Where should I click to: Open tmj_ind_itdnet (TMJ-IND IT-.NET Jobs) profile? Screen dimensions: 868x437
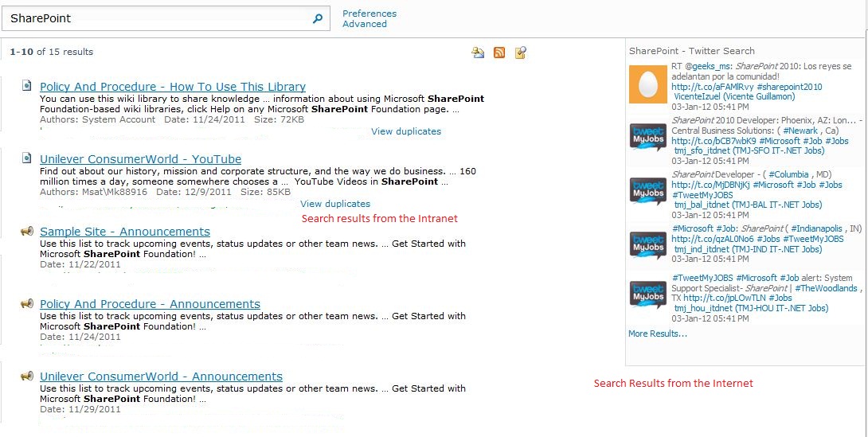click(748, 249)
